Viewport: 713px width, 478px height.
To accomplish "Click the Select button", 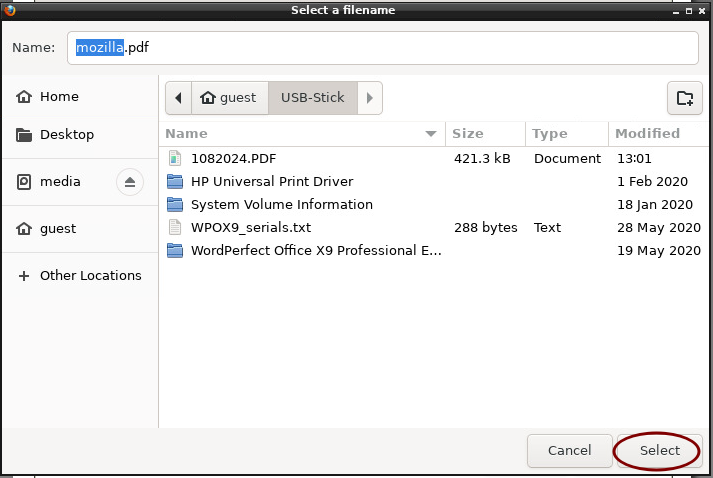I will coord(659,451).
